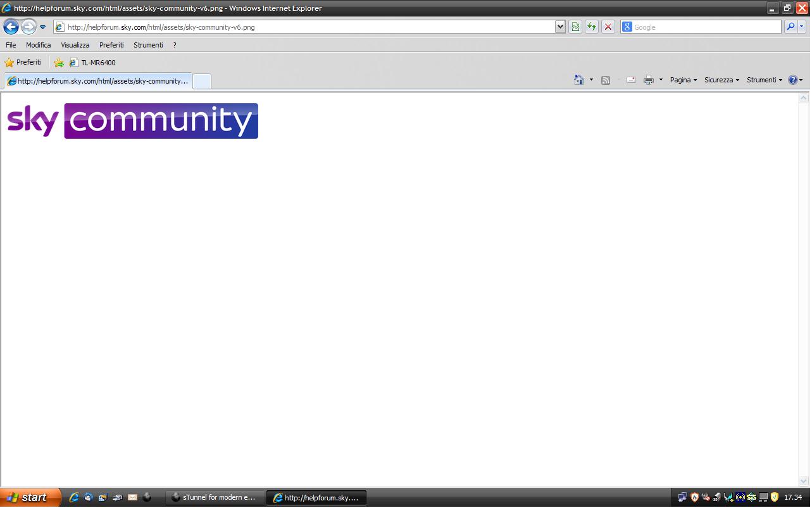This screenshot has height=508, width=812.
Task: Open Preferiti favorites star button
Action: click(23, 62)
